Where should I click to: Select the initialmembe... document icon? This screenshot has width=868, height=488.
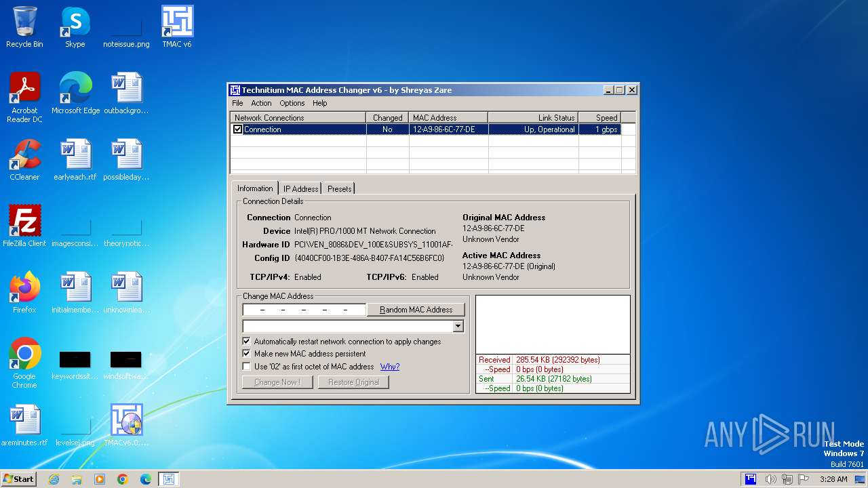[x=75, y=293]
